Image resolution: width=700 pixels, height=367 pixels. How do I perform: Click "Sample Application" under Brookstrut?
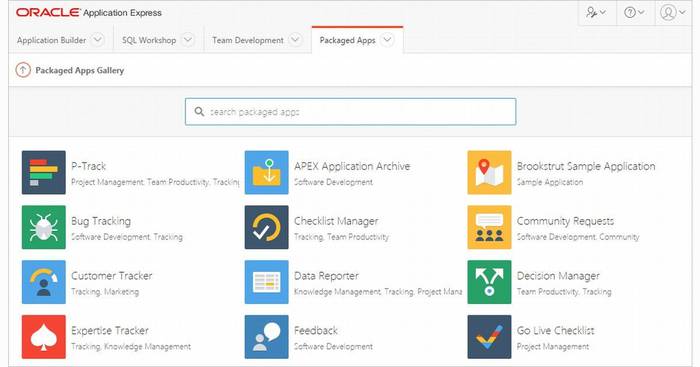[550, 182]
